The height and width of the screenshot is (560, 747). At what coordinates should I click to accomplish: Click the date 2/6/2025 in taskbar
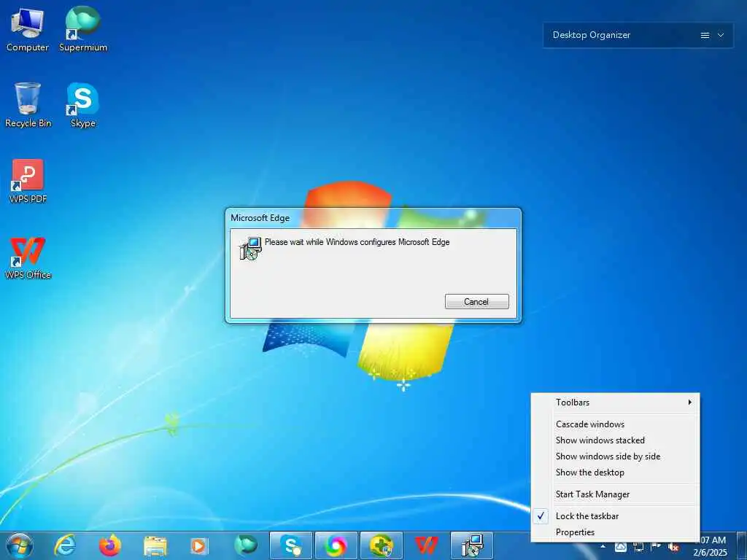click(711, 553)
